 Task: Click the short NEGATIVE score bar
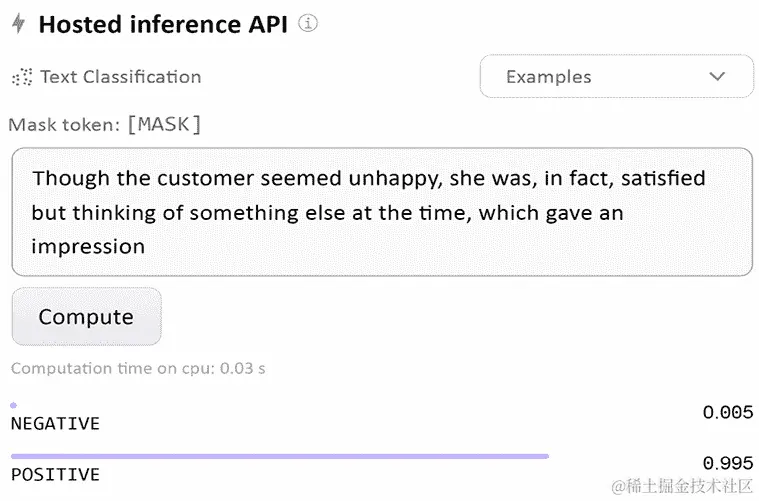pos(13,405)
